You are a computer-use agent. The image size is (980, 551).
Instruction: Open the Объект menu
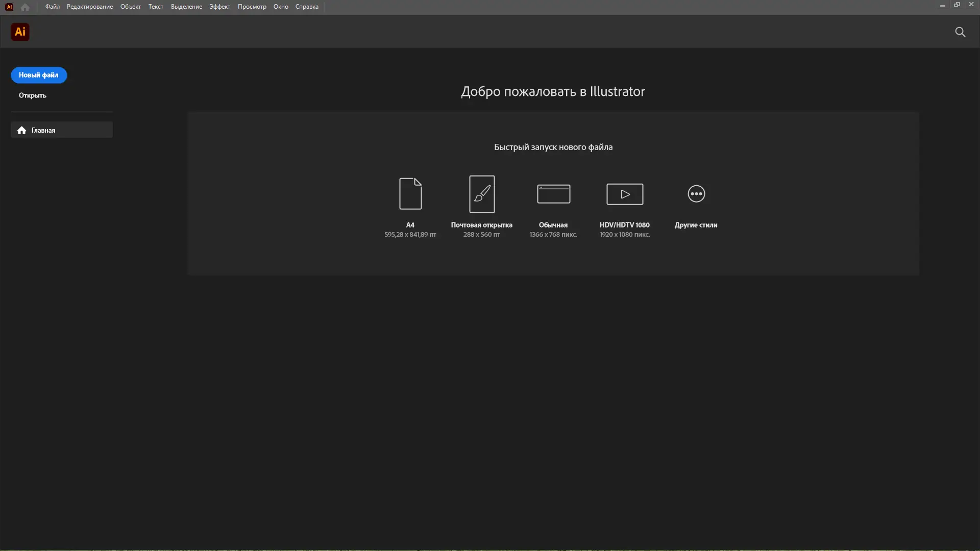coord(130,7)
